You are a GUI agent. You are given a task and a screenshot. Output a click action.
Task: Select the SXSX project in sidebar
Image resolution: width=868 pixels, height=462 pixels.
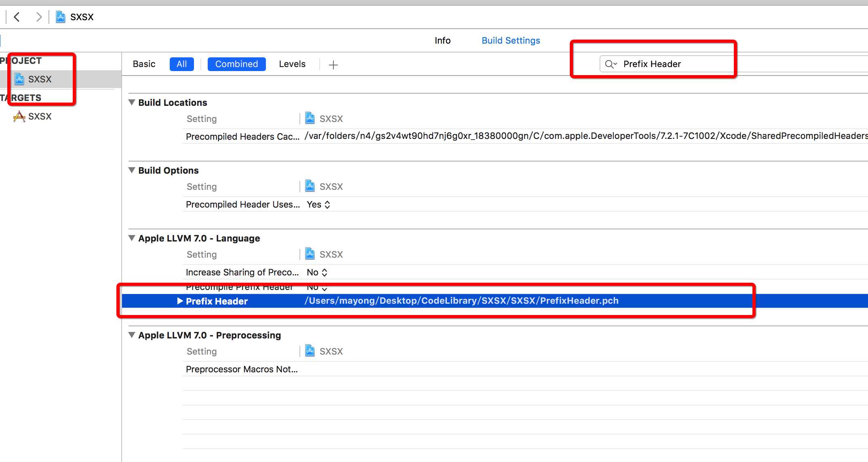(x=61, y=79)
